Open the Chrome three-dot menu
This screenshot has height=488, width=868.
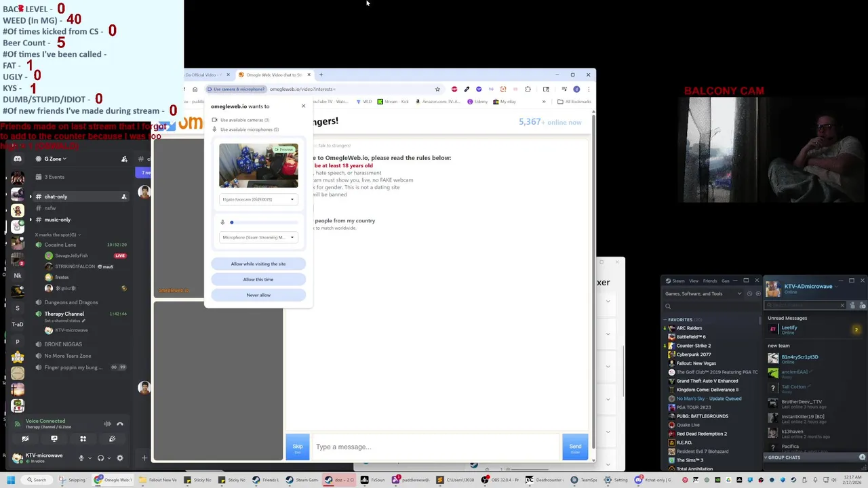588,89
